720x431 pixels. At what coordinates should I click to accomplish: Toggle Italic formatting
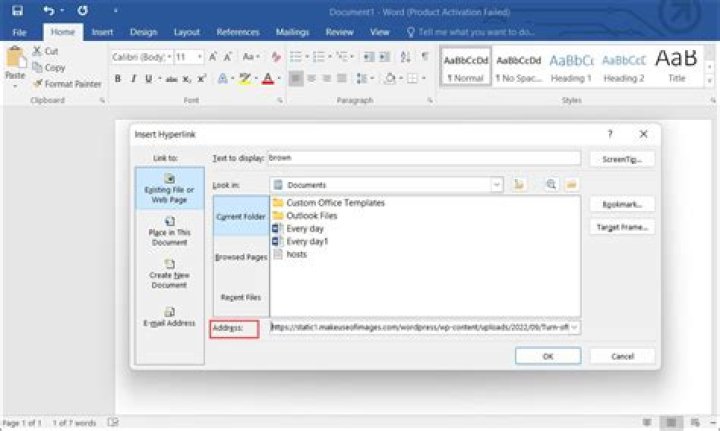[x=133, y=79]
